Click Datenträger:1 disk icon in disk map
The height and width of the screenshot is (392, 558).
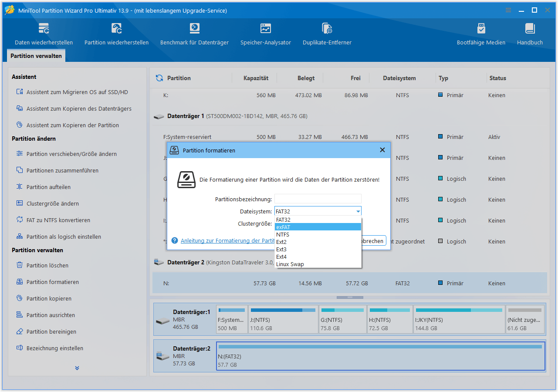tap(163, 321)
